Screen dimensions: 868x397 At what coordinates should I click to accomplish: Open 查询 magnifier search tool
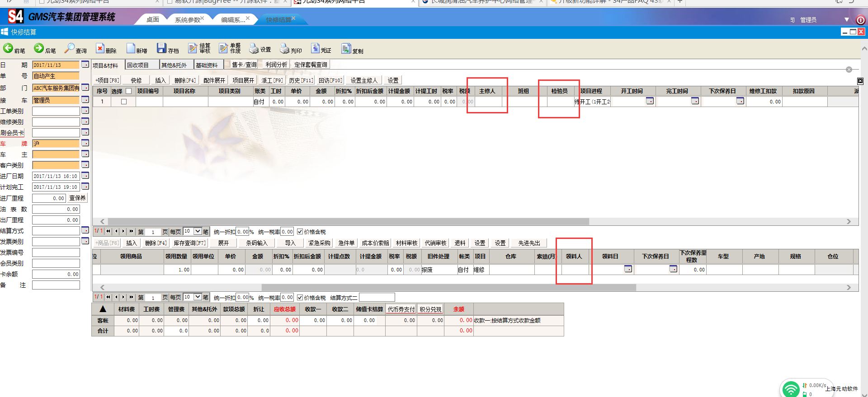[70, 48]
